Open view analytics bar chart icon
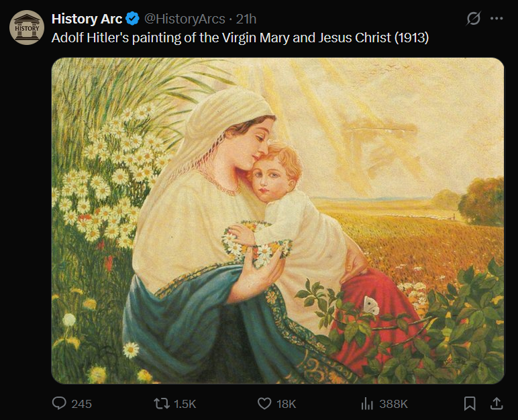 (367, 403)
